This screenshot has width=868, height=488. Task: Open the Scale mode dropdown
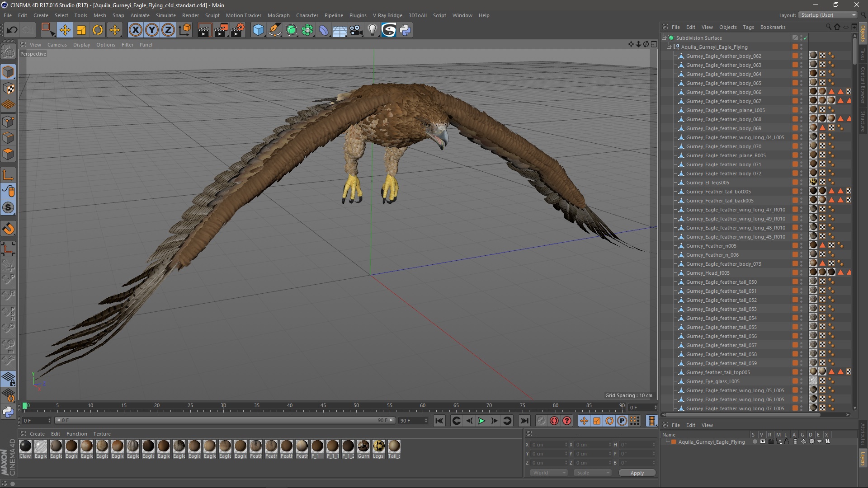point(593,473)
